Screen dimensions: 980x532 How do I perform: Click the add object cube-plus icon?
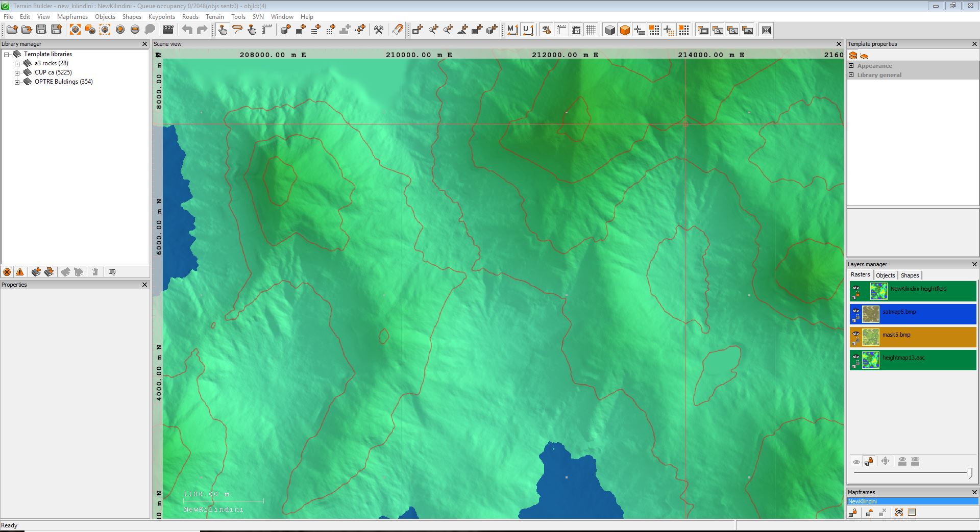point(286,30)
